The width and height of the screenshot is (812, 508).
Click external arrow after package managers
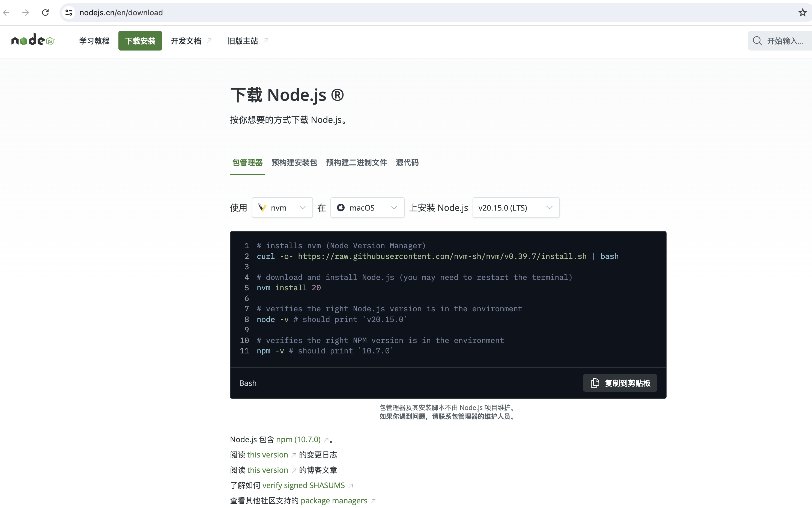[373, 501]
